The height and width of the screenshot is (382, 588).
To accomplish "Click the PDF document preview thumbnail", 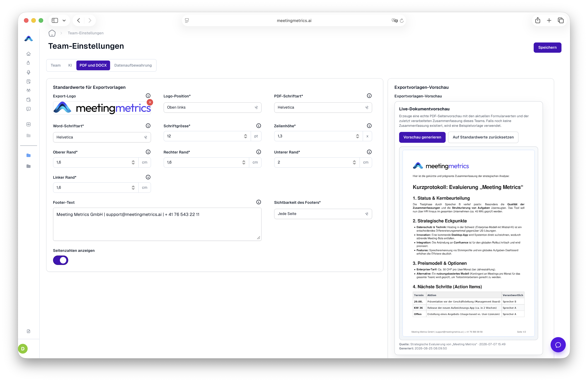I will point(468,243).
